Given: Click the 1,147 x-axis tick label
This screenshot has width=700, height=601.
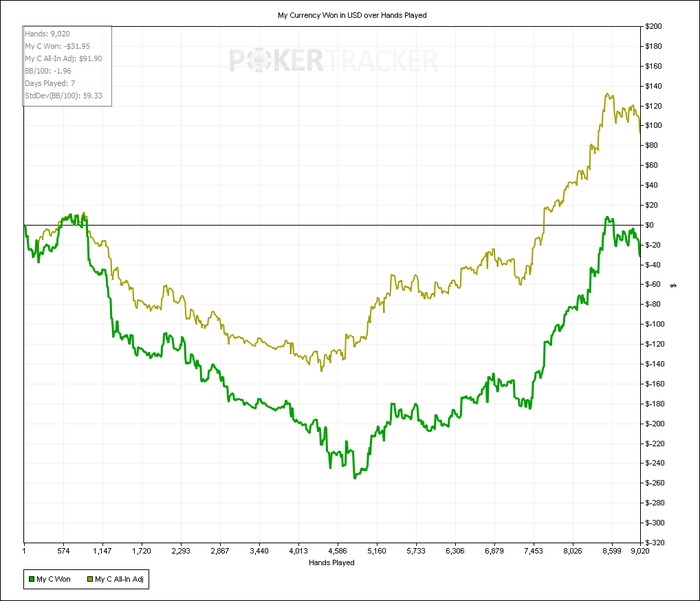Looking at the screenshot, I should coord(102,551).
